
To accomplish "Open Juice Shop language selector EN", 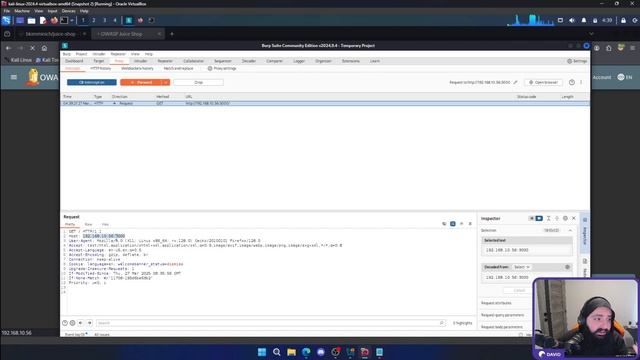I will [x=625, y=77].
